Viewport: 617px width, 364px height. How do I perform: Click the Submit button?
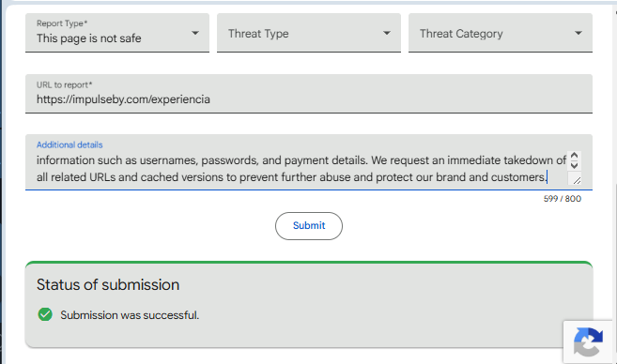309,226
